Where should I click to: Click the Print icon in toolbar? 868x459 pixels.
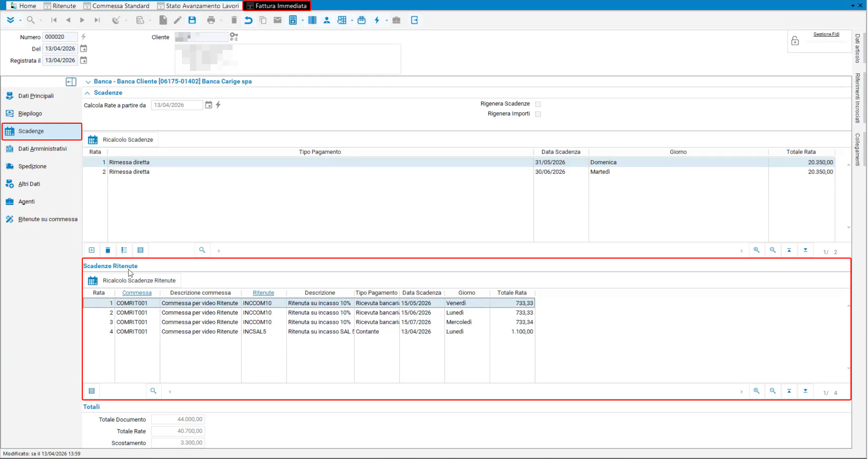point(211,20)
